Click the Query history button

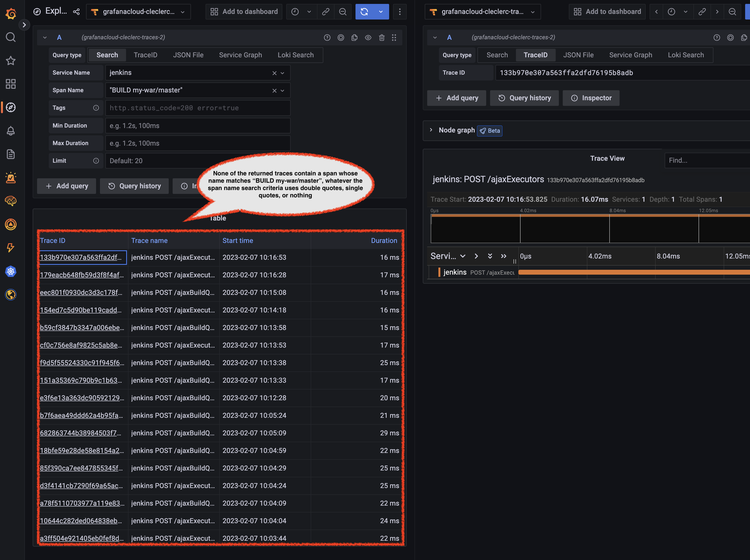click(134, 186)
